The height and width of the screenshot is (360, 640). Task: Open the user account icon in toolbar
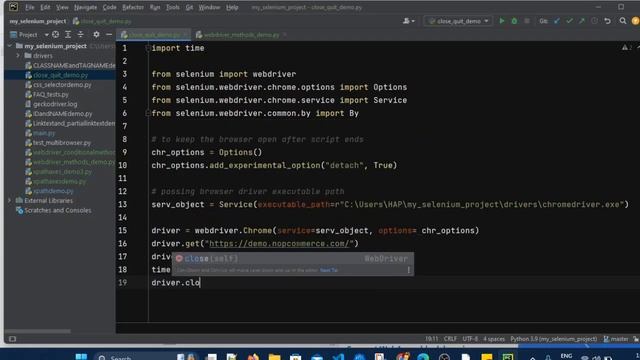click(x=408, y=21)
